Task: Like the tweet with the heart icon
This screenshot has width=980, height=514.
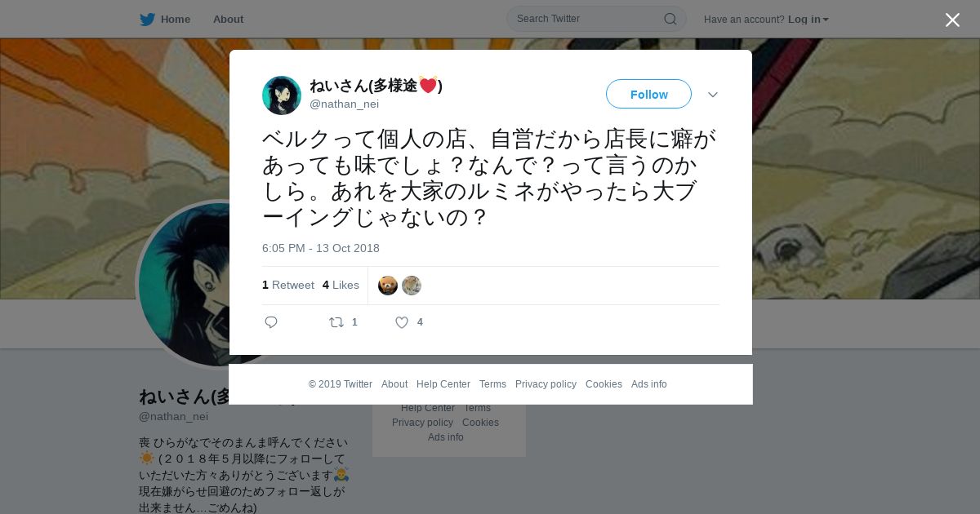Action: [401, 322]
